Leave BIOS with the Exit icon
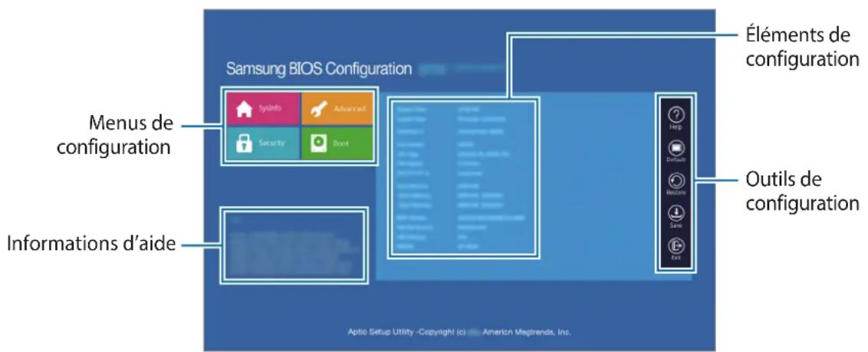 [x=676, y=245]
